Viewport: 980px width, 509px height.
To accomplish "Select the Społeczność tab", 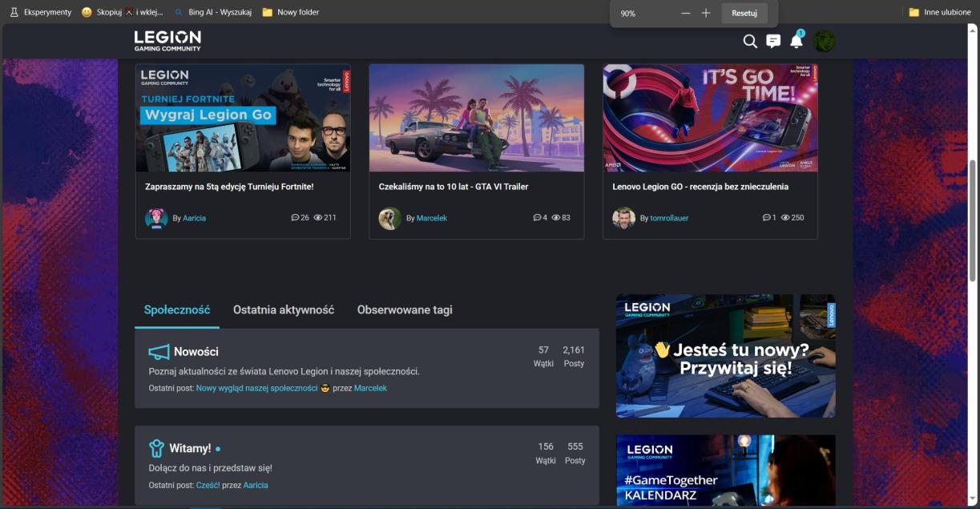I will 177,310.
